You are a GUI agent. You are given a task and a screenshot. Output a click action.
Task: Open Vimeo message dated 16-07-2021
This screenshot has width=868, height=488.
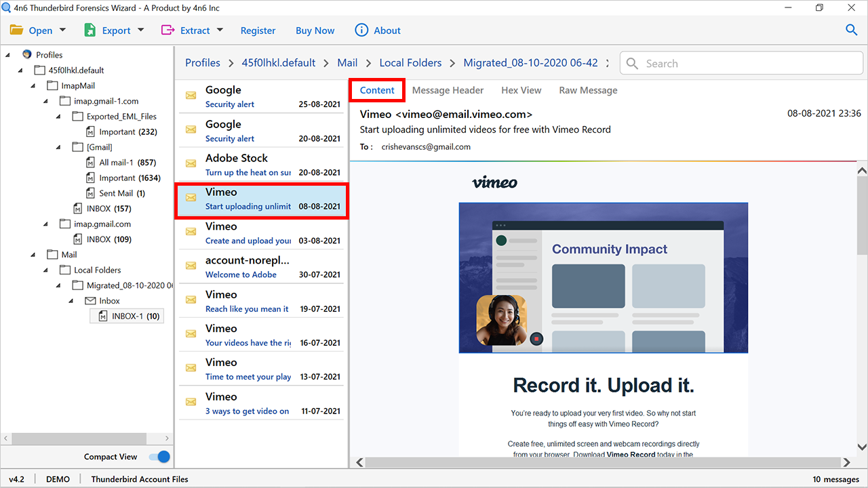point(261,335)
